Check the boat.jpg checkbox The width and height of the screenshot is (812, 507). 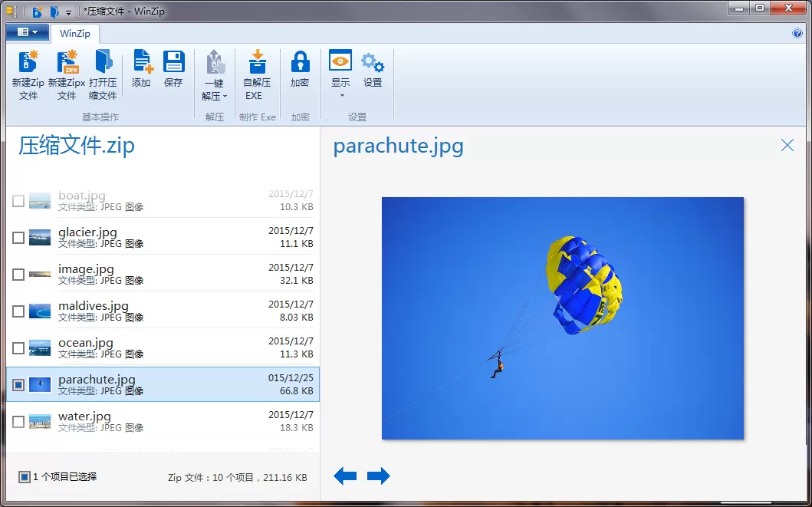(18, 200)
